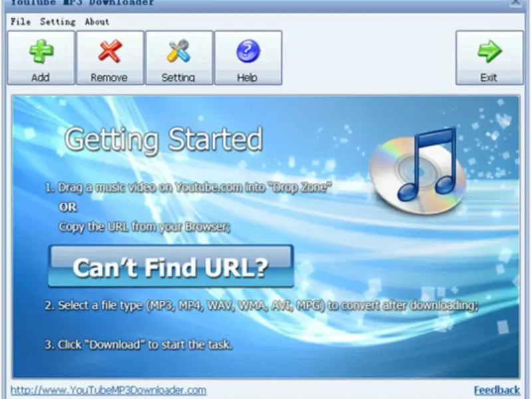The height and width of the screenshot is (399, 532).
Task: Open the About menu
Action: pyautogui.click(x=97, y=22)
